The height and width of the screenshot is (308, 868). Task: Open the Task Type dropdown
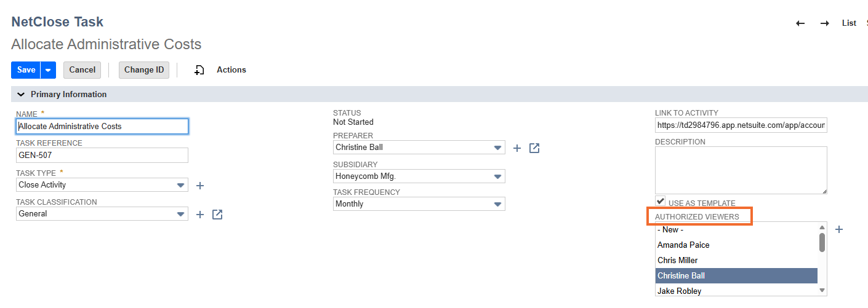pyautogui.click(x=180, y=185)
